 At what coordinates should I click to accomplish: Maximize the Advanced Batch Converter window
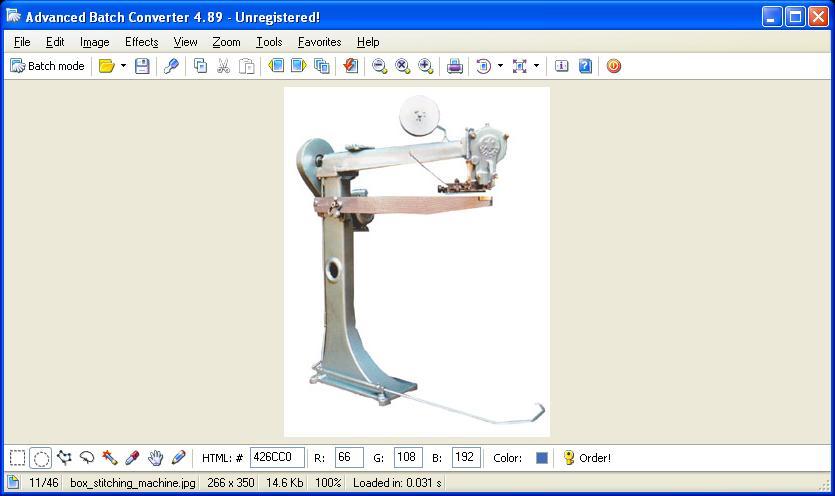(x=796, y=17)
